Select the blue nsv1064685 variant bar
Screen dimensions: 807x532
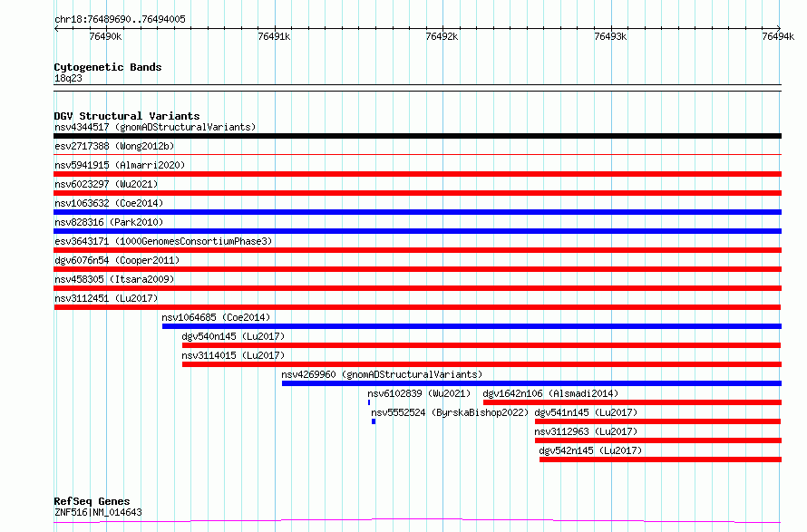472,326
